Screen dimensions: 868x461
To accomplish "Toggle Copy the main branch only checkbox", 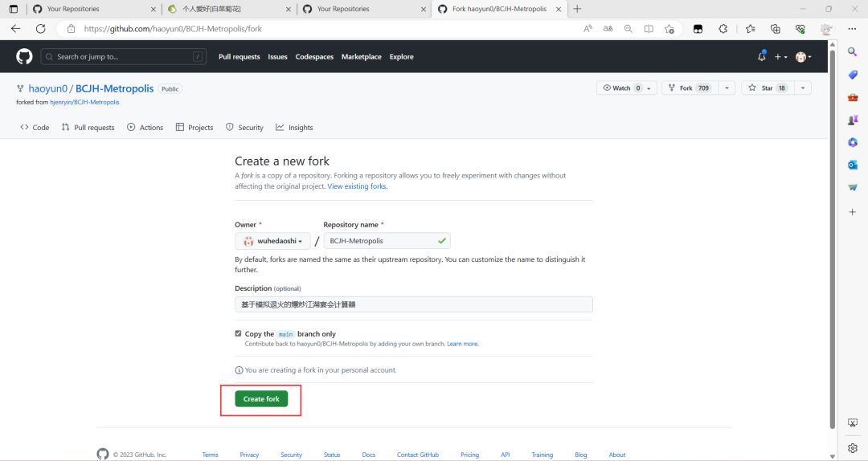I will [238, 333].
